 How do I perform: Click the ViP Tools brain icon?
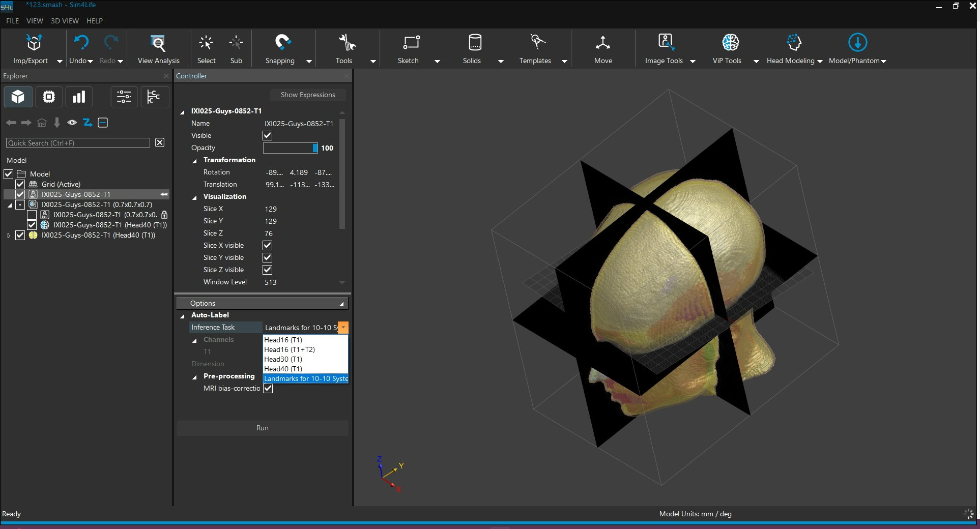[730, 43]
